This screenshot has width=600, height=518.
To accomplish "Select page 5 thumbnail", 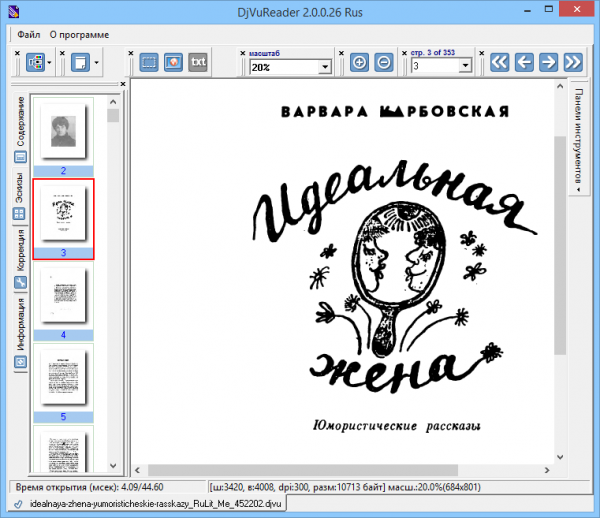I will pos(64,383).
